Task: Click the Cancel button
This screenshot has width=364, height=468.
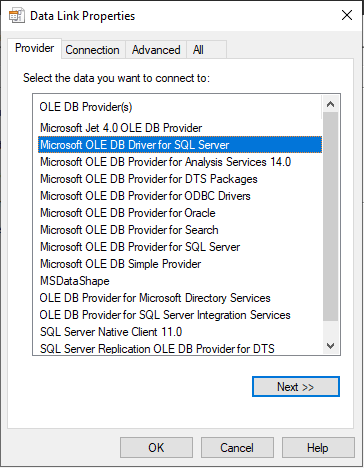Action: (x=237, y=448)
